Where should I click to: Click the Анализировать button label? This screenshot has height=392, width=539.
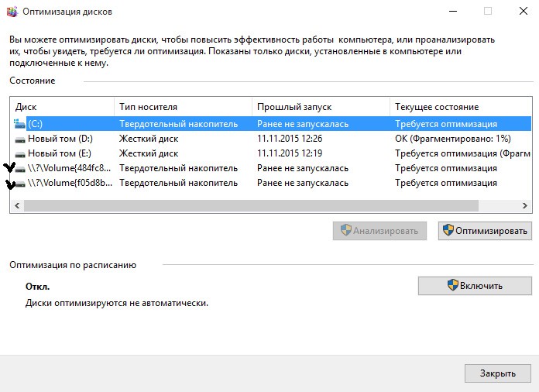(386, 231)
